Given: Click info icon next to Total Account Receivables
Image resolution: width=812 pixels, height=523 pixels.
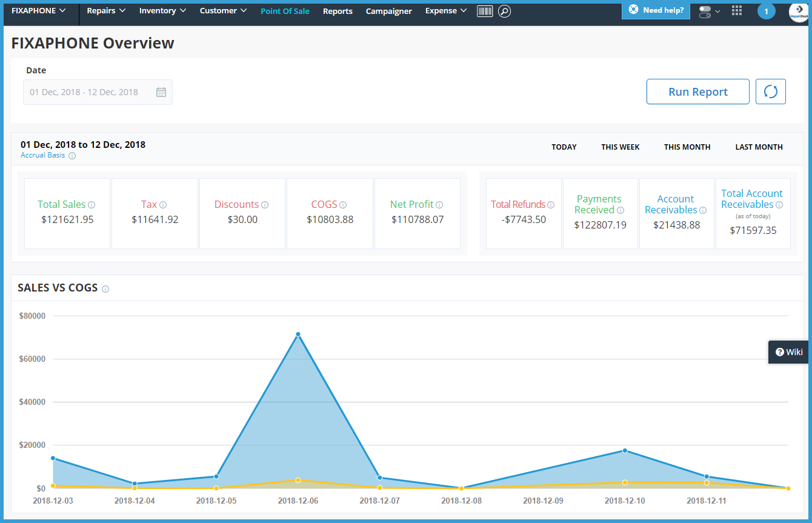Looking at the screenshot, I should [779, 205].
